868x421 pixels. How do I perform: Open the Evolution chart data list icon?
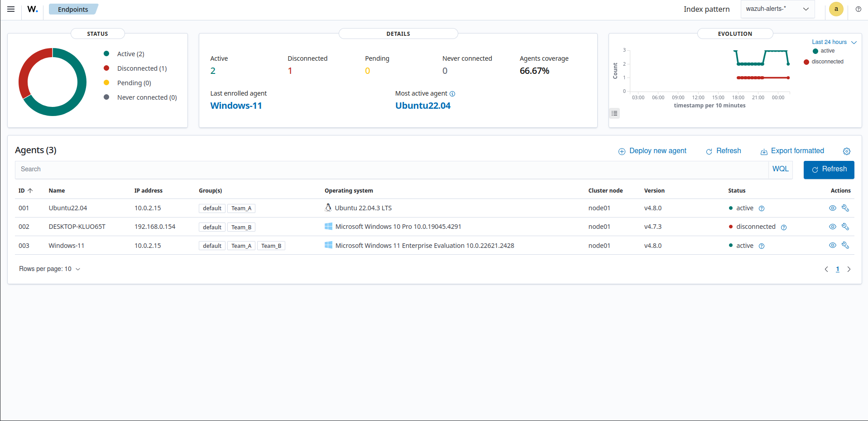[x=614, y=113]
